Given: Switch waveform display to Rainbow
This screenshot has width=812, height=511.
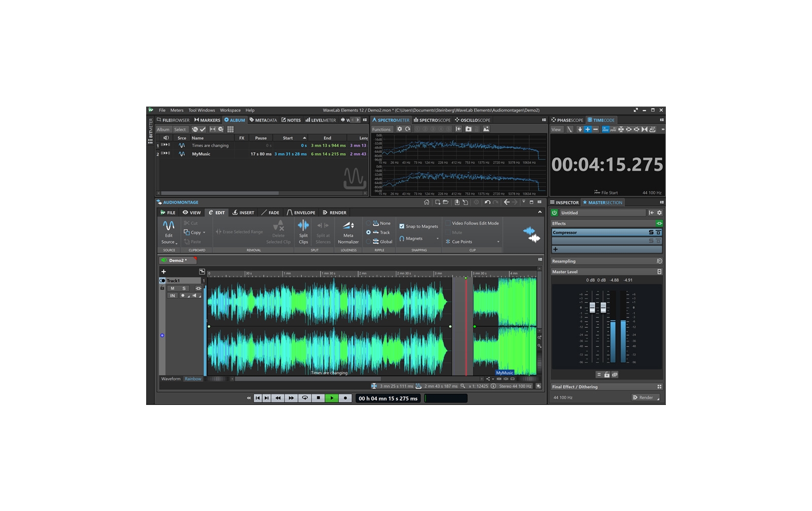Looking at the screenshot, I should click(x=193, y=379).
